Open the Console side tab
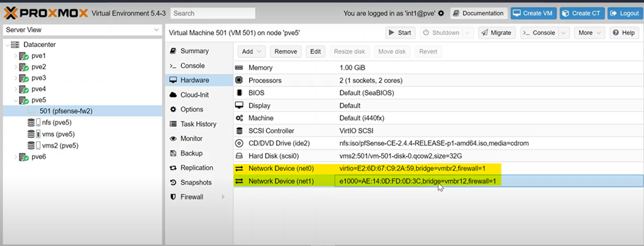The image size is (644, 246). click(x=199, y=65)
